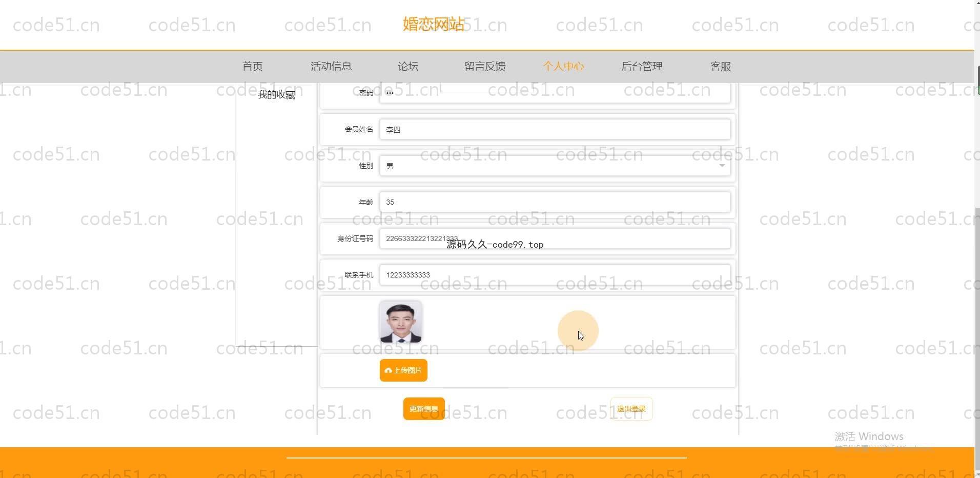Click the 更新信息 button

tap(424, 409)
